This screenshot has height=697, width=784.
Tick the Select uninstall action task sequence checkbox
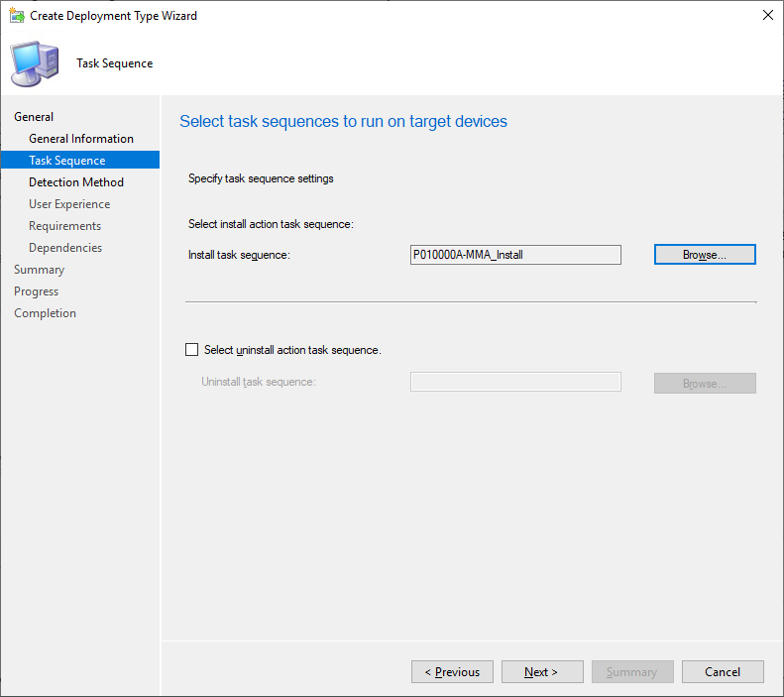[x=191, y=350]
